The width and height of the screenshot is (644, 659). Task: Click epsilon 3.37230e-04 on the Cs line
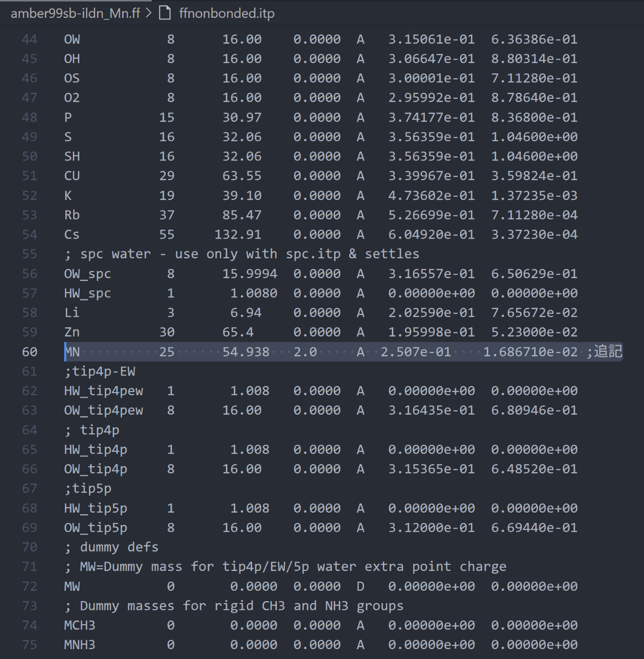coord(534,234)
